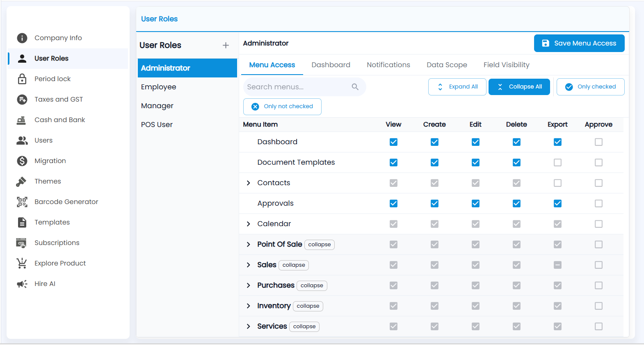Viewport: 644px width, 345px height.
Task: Filter by Only checked
Action: 591,87
